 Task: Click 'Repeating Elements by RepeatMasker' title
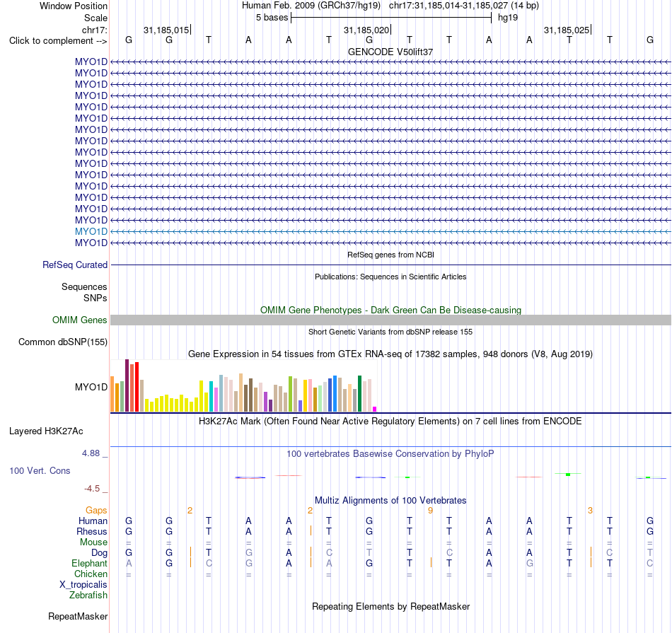[390, 606]
